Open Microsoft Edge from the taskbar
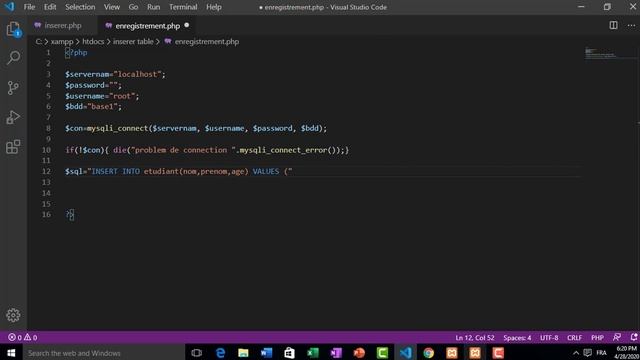 (x=220, y=353)
